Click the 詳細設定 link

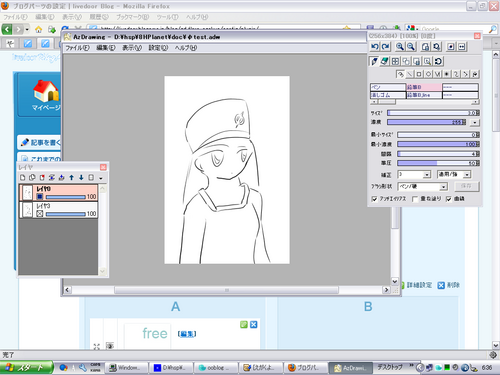pos(419,285)
